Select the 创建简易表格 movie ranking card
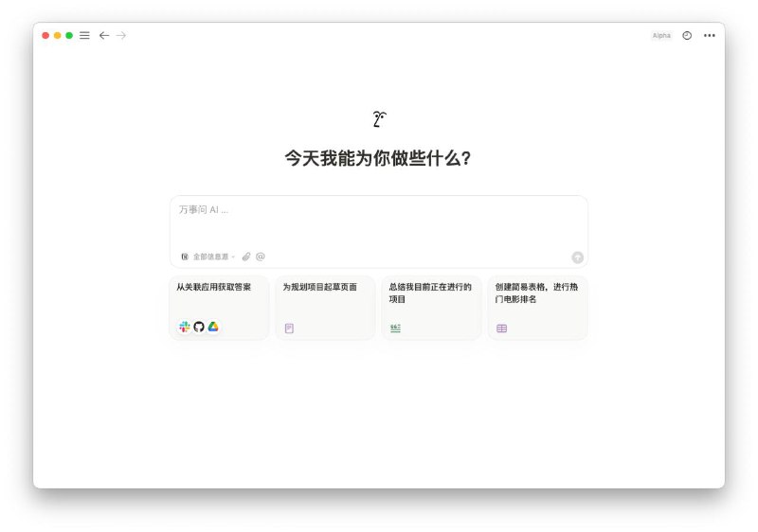This screenshot has height=532, width=758. click(x=538, y=308)
